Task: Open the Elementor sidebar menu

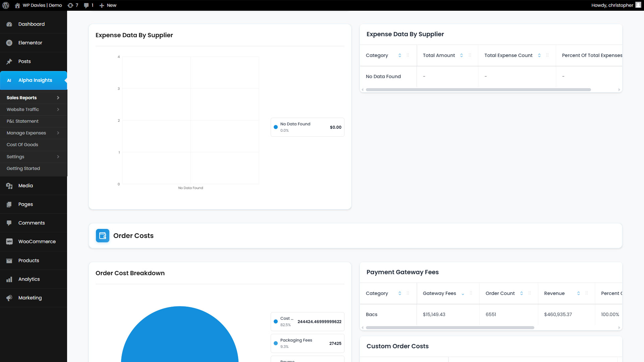Action: 30,43
